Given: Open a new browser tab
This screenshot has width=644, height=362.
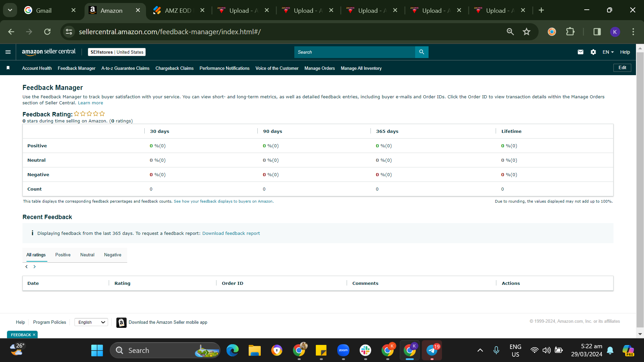Looking at the screenshot, I should point(541,10).
